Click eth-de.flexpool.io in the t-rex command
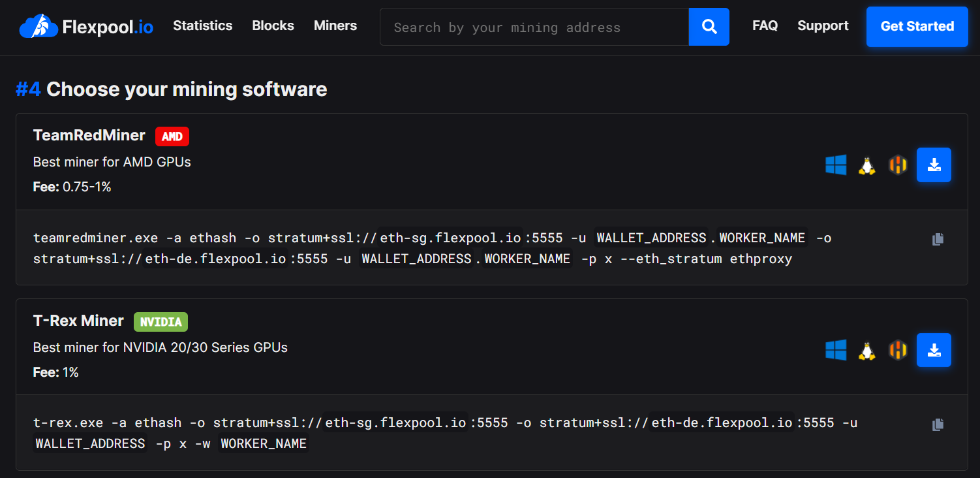Screen dimensions: 980x478 722,422
